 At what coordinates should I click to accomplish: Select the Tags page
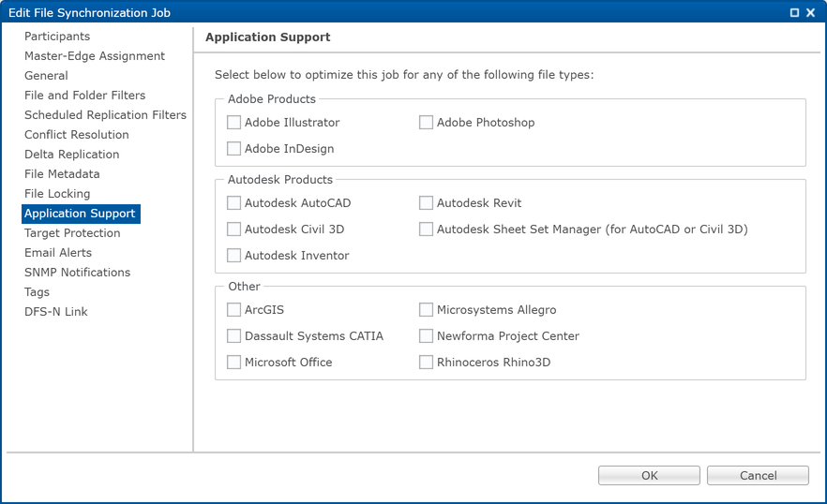37,292
